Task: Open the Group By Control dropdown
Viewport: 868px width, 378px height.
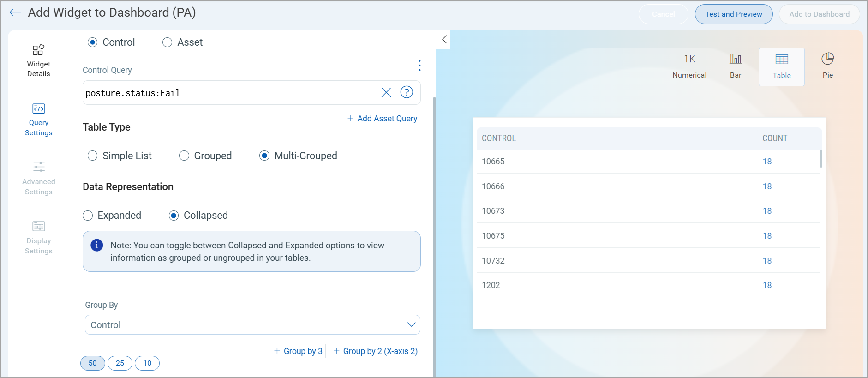Action: pos(252,325)
